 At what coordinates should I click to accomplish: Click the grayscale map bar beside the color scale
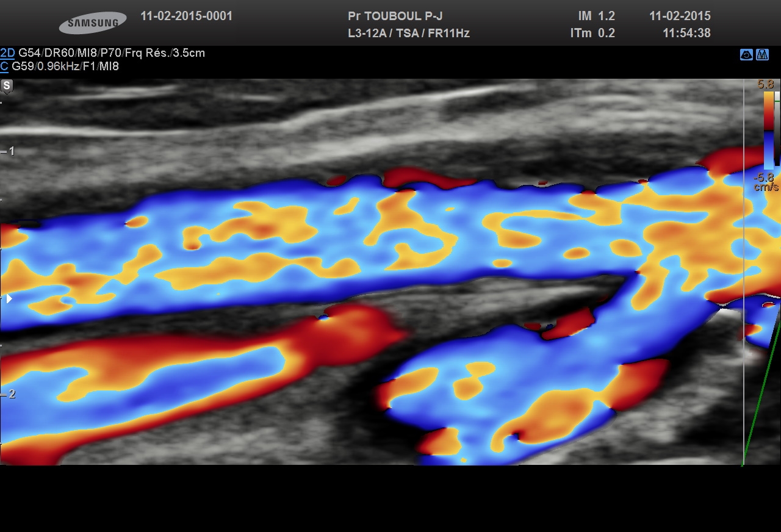pyautogui.click(x=777, y=128)
